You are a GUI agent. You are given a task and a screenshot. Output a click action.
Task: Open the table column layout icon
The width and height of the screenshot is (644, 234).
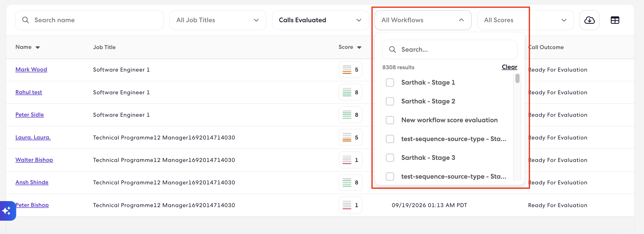point(615,20)
